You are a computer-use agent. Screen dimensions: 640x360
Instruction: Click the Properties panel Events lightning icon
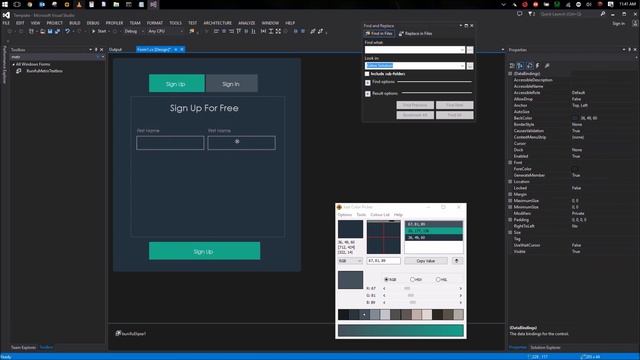538,65
